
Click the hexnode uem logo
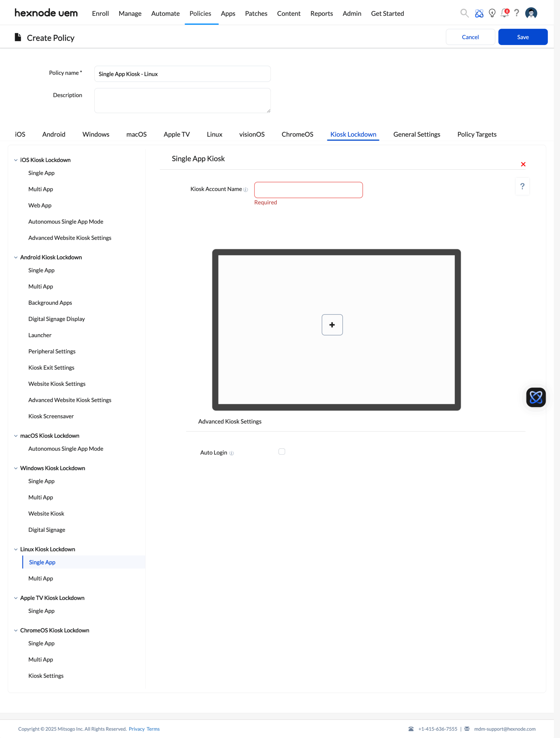[x=46, y=13]
